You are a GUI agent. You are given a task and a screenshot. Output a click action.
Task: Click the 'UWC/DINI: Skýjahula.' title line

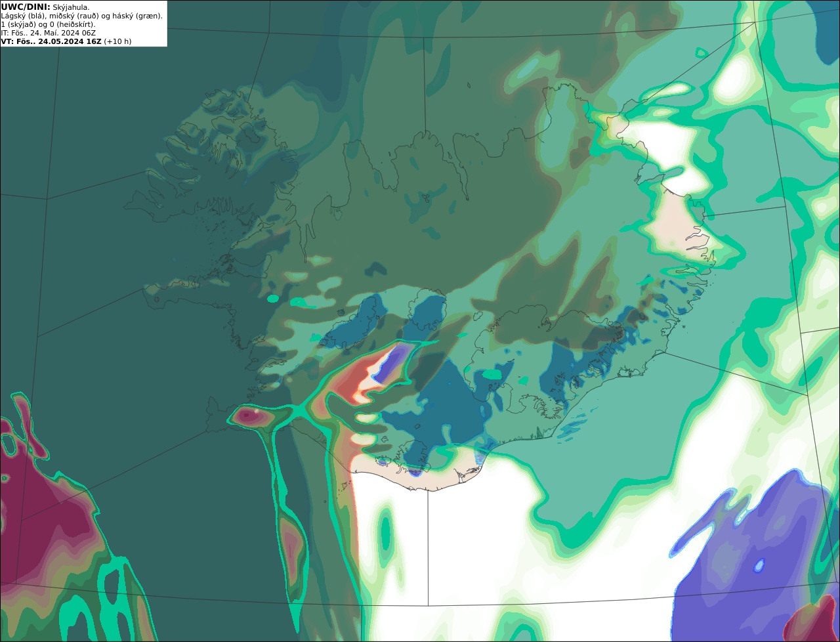[x=45, y=7]
